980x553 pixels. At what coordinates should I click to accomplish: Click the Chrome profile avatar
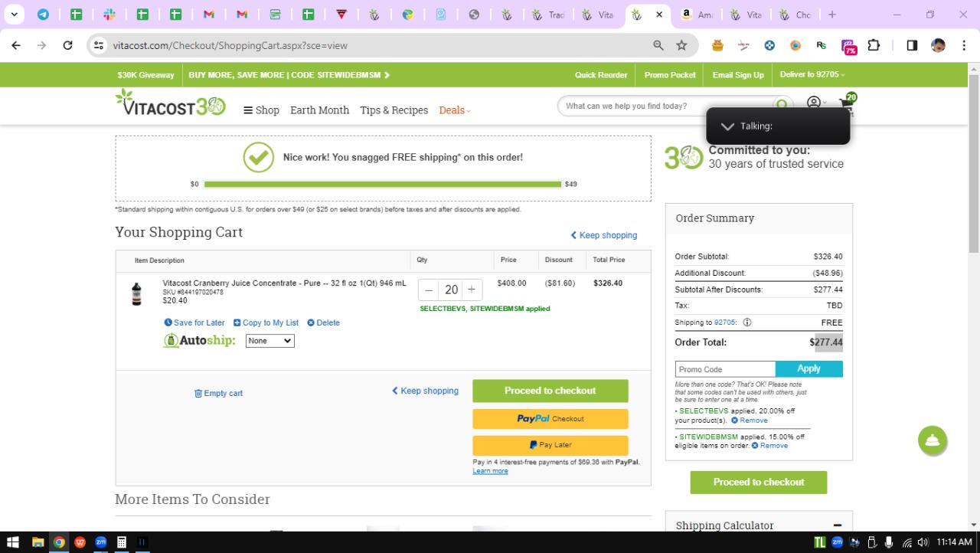coord(938,45)
